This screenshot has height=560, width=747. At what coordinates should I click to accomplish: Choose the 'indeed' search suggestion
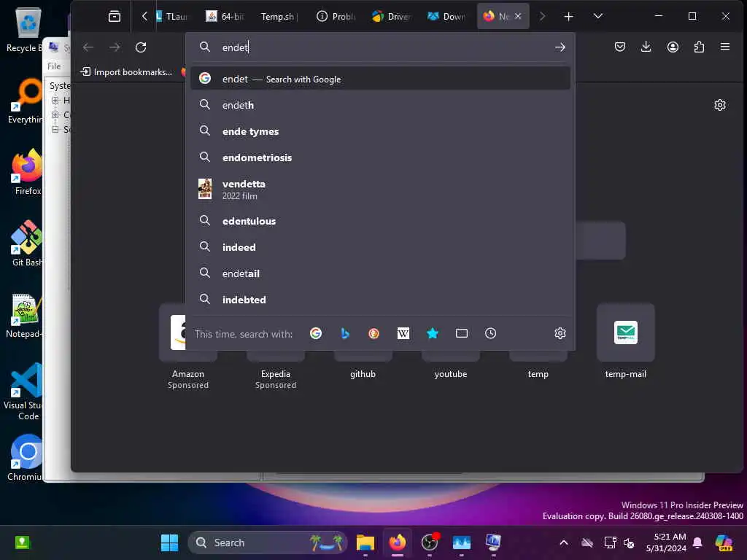coord(380,247)
